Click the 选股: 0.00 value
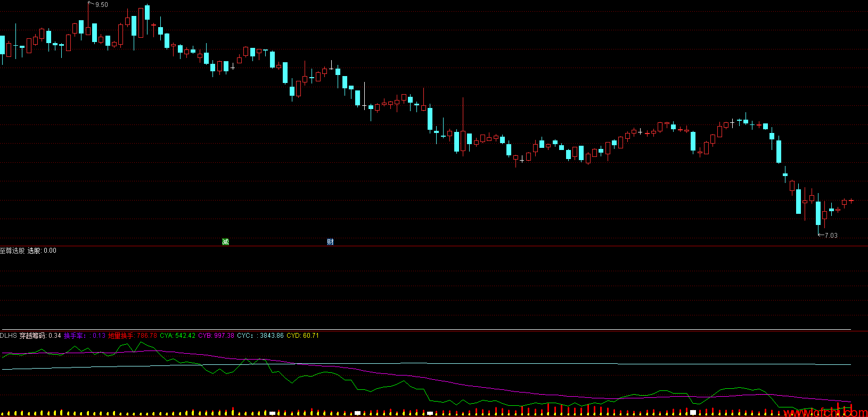Screen dimensions: 868x417 [42, 251]
